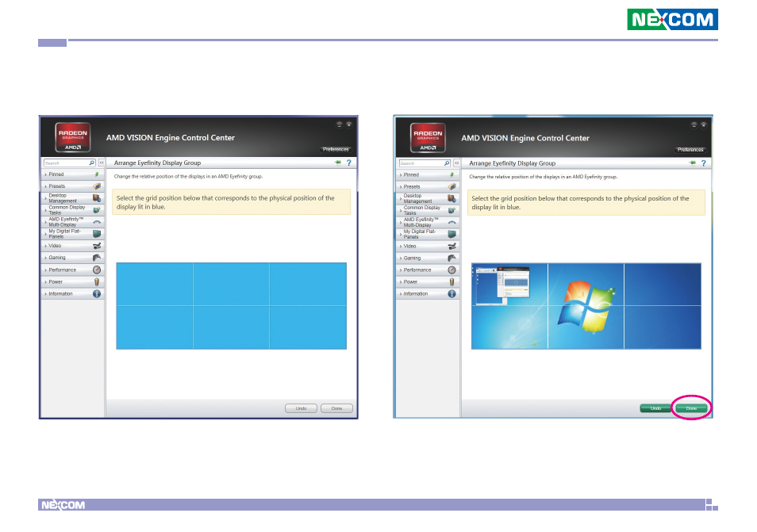The height and width of the screenshot is (532, 757).
Task: Click the Preferences button in the right window
Action: coord(690,150)
